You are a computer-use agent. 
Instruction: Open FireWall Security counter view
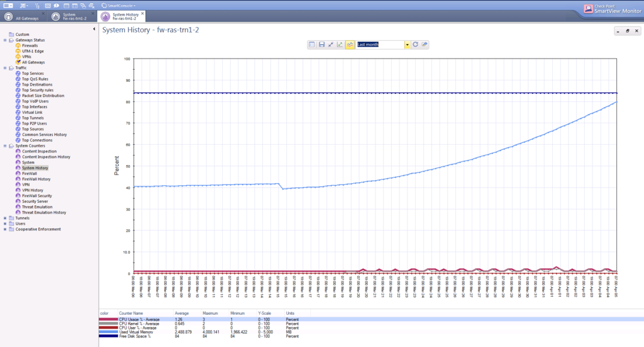tap(37, 196)
